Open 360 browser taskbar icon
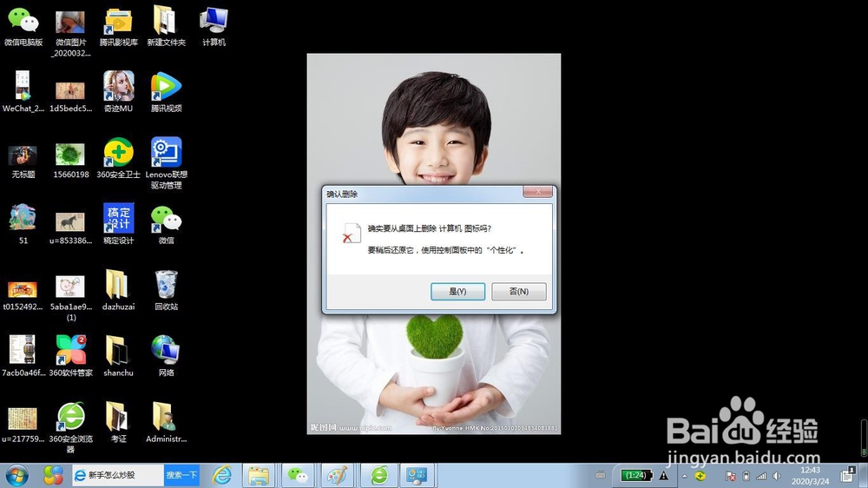 (x=379, y=475)
